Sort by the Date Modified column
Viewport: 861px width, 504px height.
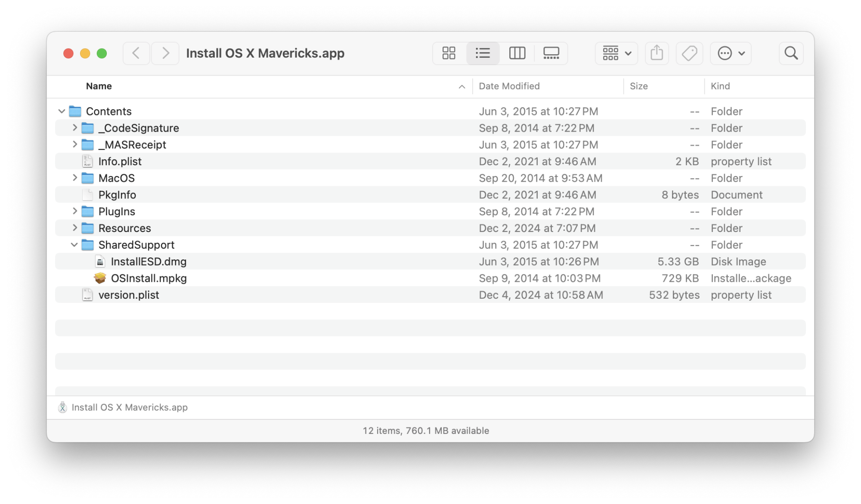tap(509, 86)
